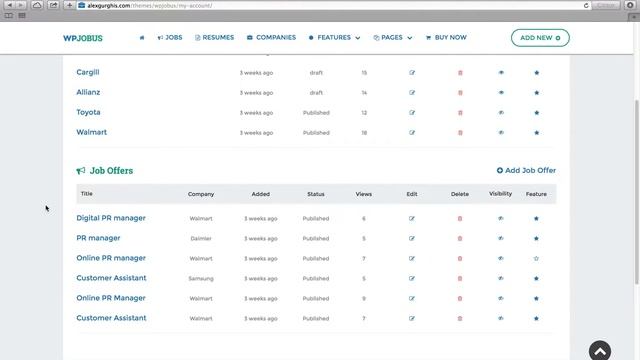Delete the Walmart company entry

coord(460,133)
